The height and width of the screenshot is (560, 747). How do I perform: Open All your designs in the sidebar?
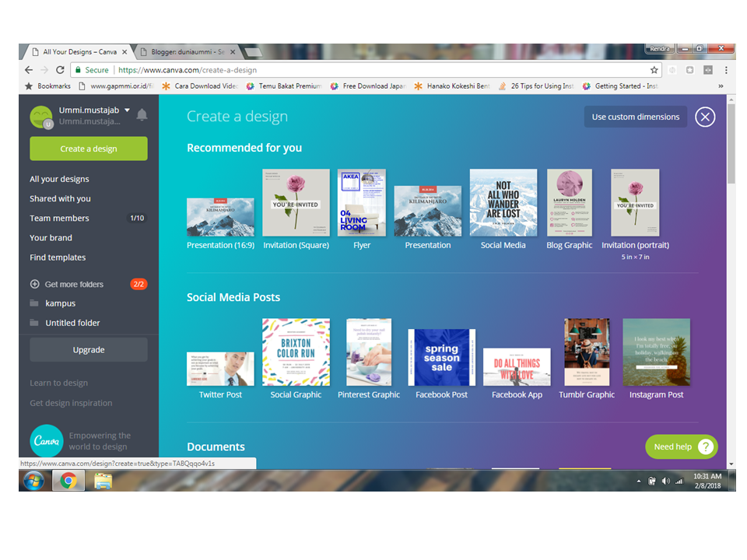tap(60, 179)
